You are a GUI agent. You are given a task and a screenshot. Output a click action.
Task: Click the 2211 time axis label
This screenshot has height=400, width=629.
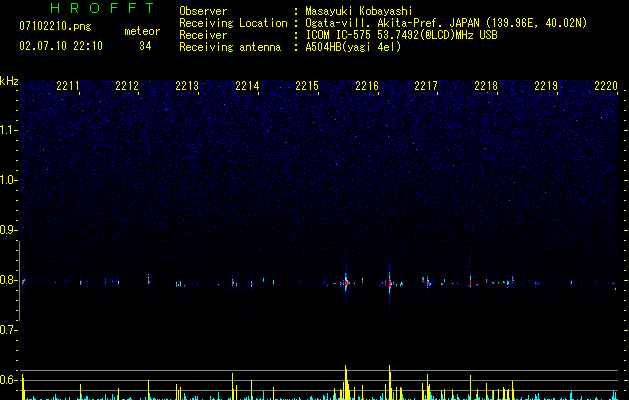pos(68,86)
